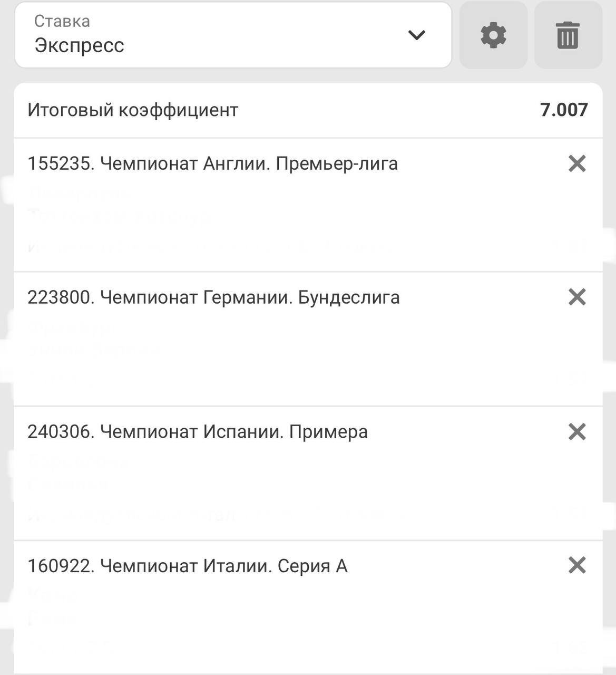Click the Ставка field label

click(x=62, y=21)
